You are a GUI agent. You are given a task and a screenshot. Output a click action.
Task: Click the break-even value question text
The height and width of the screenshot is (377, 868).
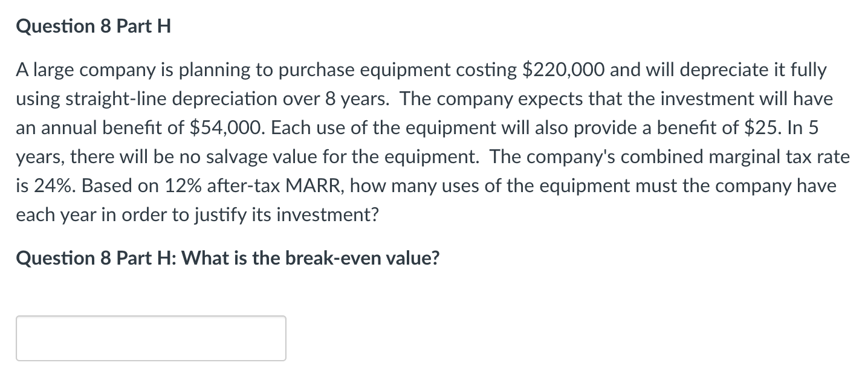pyautogui.click(x=227, y=257)
